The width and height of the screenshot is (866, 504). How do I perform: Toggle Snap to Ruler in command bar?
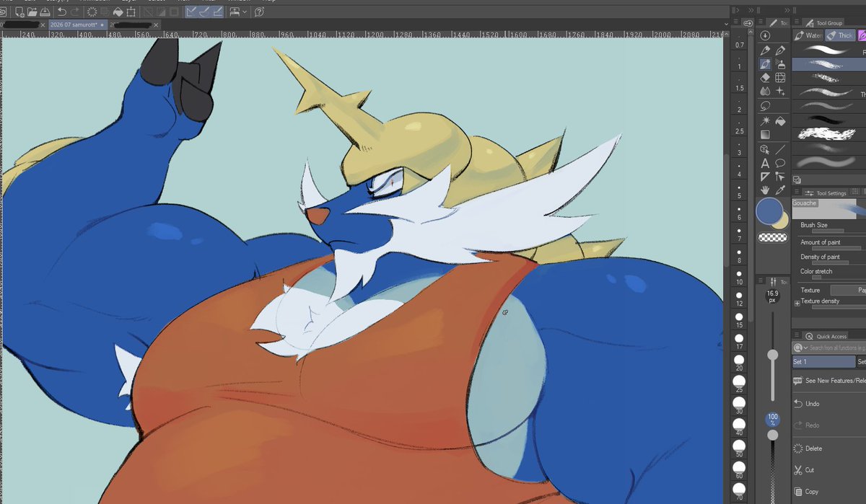[191, 12]
